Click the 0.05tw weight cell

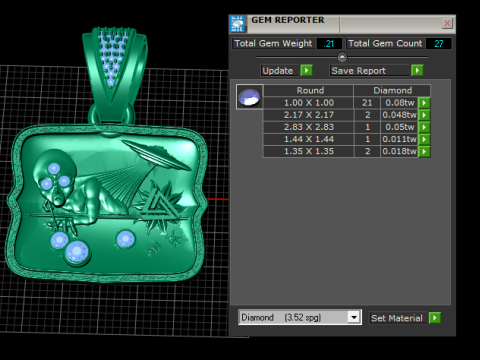pos(399,127)
